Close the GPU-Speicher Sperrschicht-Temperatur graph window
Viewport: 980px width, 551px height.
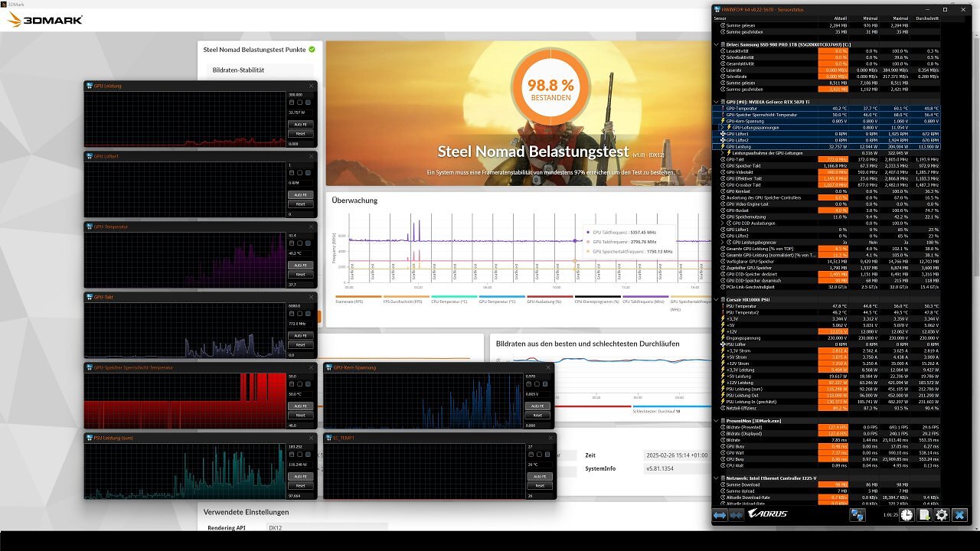[x=310, y=367]
